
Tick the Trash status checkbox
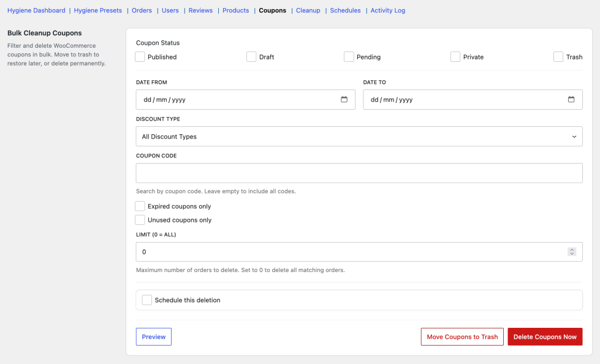558,57
